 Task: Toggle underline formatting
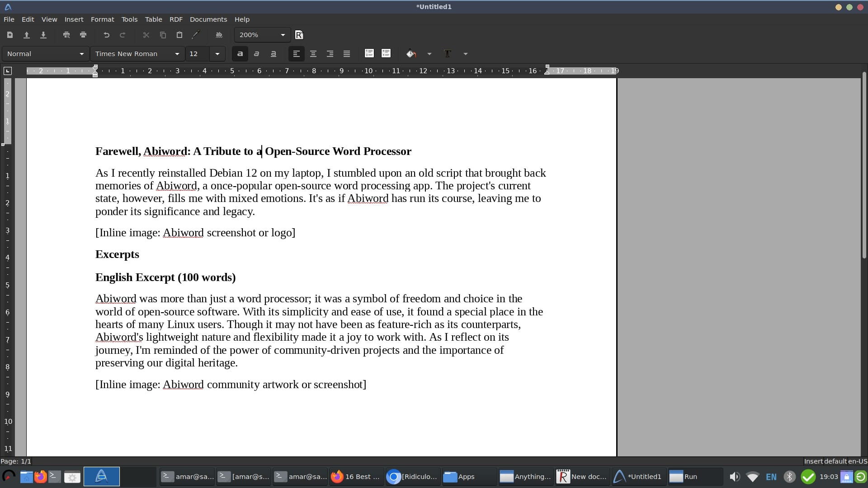pos(274,54)
